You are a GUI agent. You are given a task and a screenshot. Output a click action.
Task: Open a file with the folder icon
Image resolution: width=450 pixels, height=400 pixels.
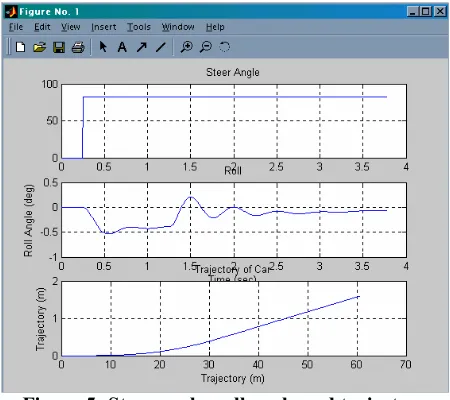point(40,47)
